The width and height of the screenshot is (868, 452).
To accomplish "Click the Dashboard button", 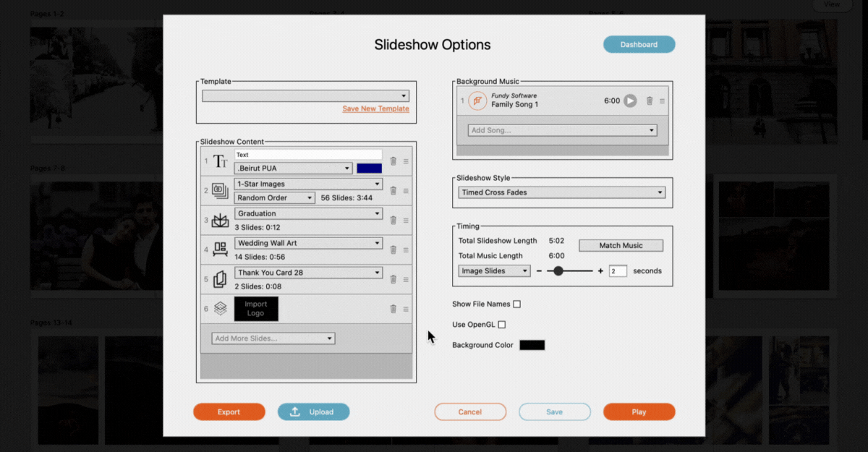I will (639, 44).
